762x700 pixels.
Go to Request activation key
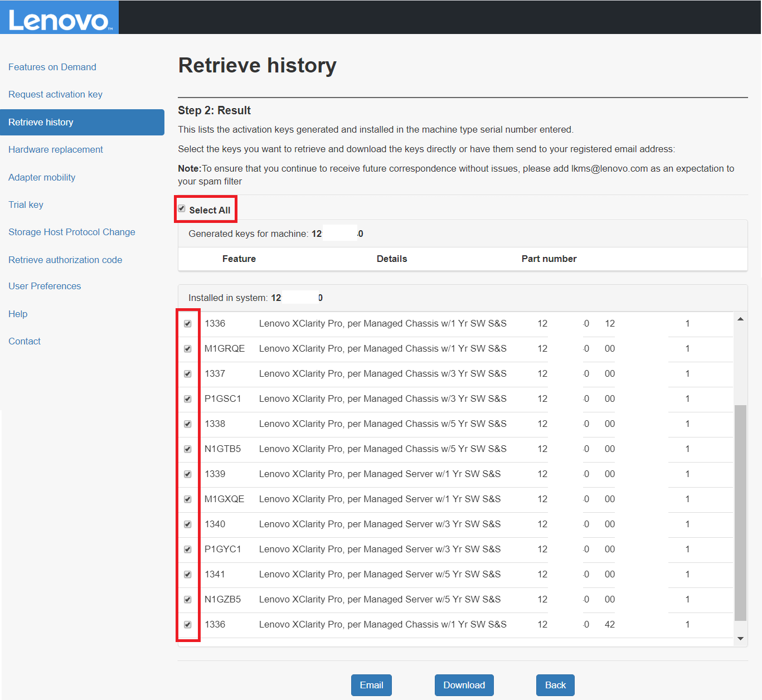pyautogui.click(x=55, y=94)
